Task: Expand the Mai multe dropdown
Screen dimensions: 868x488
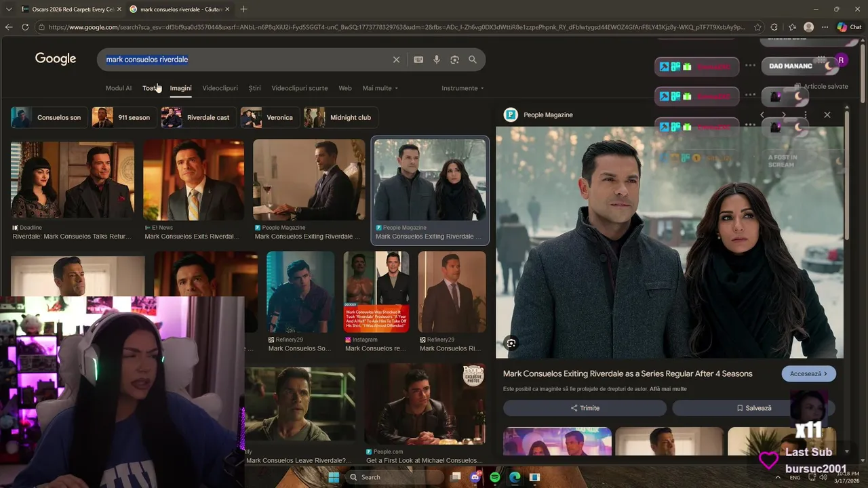Action: point(380,88)
